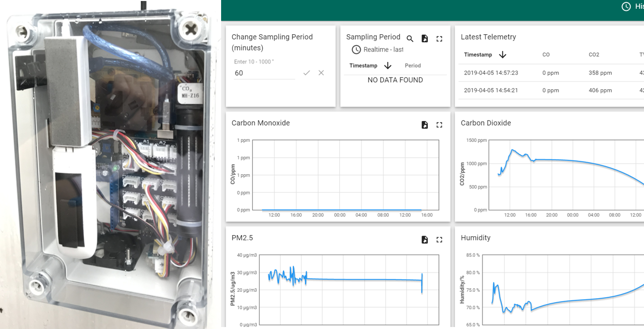
Task: Open Carbon Monoxide chart in fullscreen
Action: click(439, 125)
